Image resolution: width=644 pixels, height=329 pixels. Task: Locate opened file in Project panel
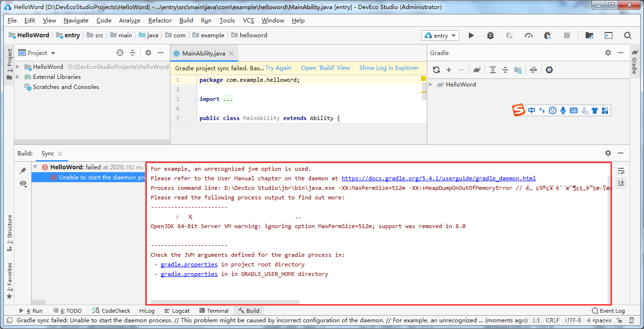pyautogui.click(x=120, y=53)
